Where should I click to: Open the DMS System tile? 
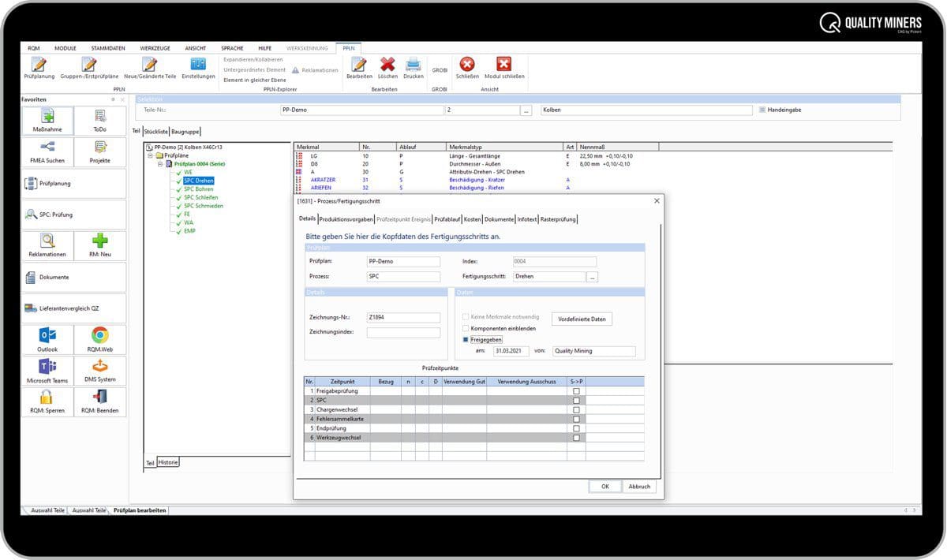99,371
